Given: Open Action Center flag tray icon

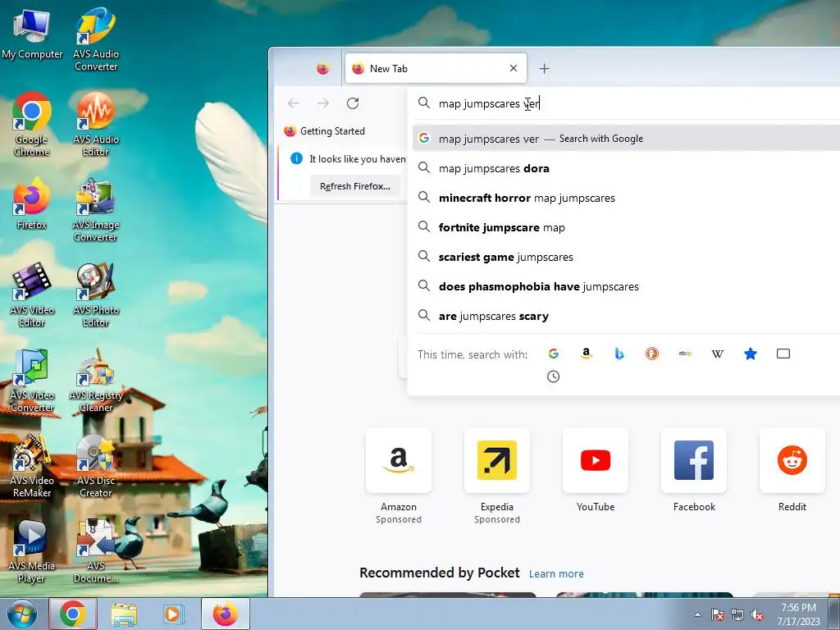Looking at the screenshot, I should point(718,614).
